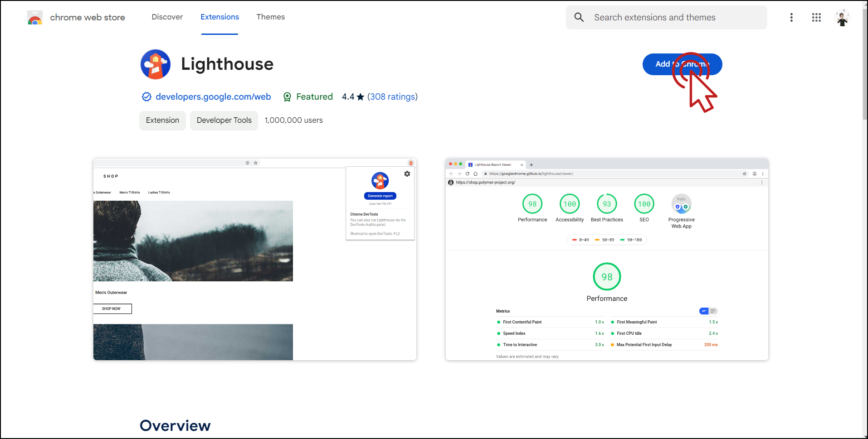Focus the Search extensions and themes field

pyautogui.click(x=667, y=17)
